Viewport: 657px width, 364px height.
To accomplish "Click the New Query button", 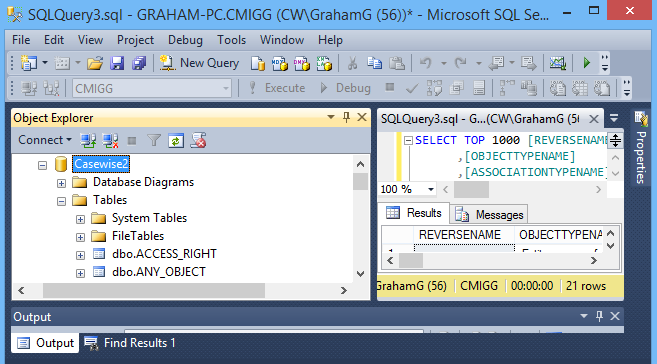I will click(x=199, y=63).
